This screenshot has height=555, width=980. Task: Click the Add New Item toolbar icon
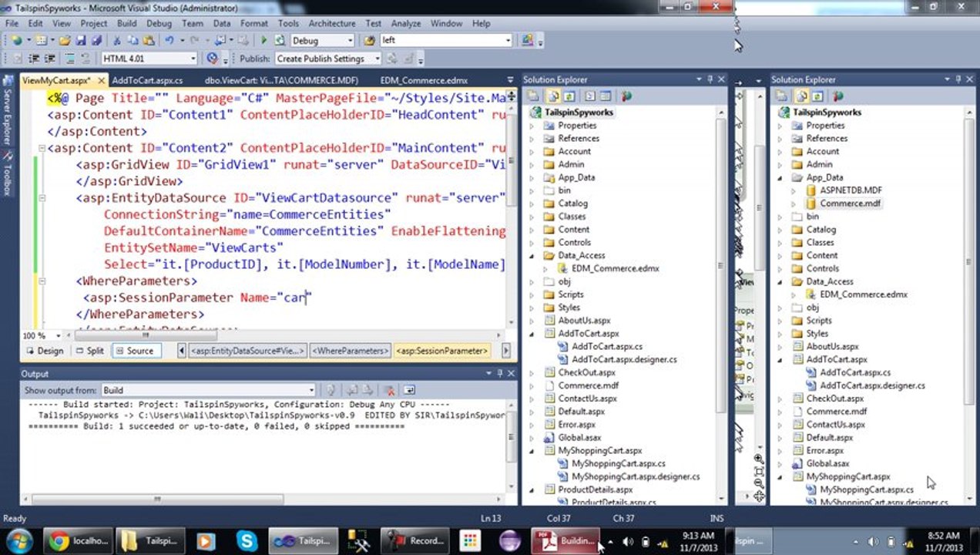click(x=41, y=40)
